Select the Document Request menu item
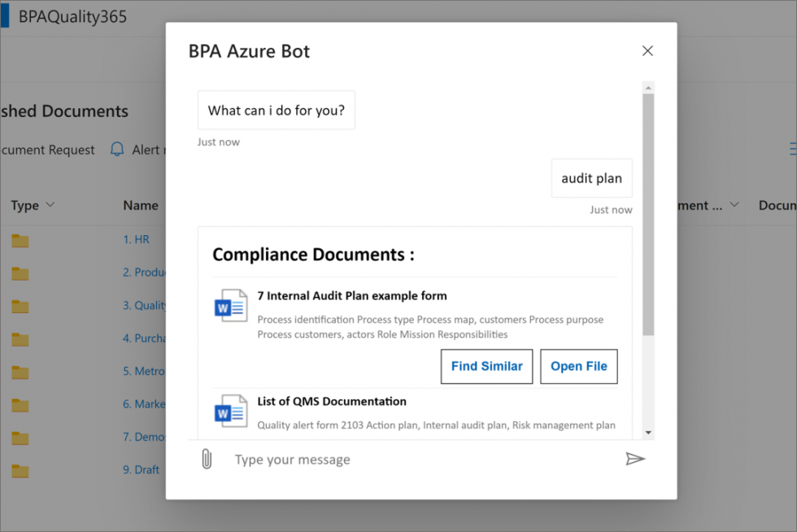 pyautogui.click(x=46, y=150)
